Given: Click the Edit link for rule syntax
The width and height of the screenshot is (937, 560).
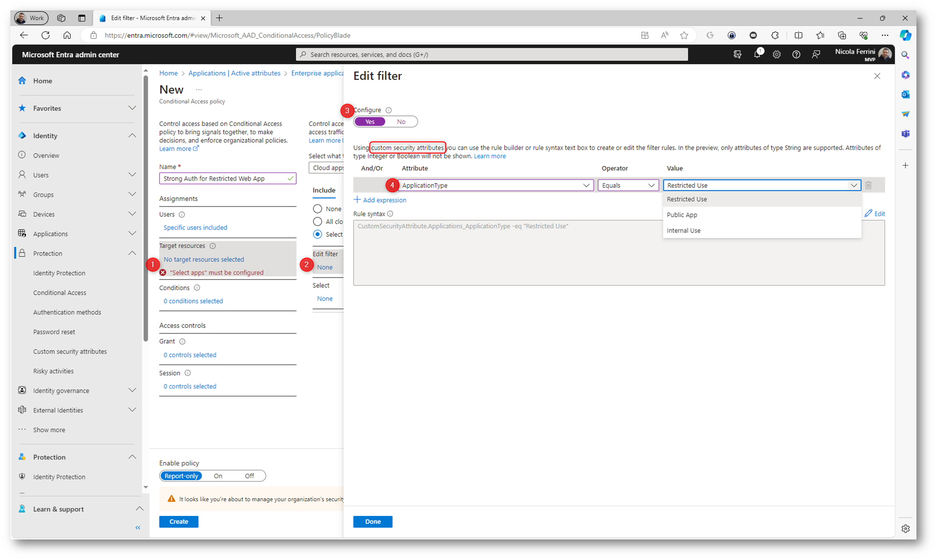Looking at the screenshot, I should point(875,214).
